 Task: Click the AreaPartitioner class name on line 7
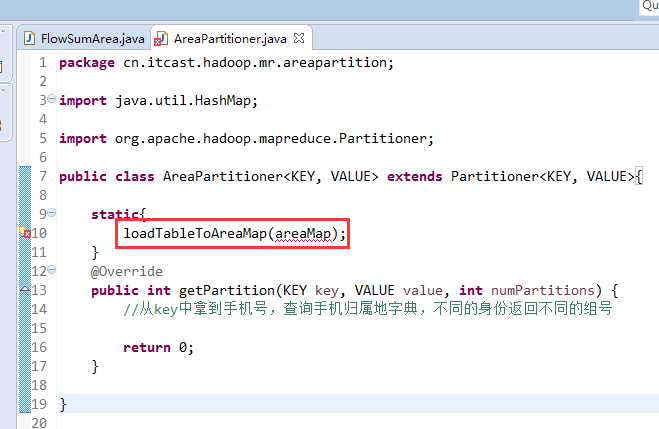pyautogui.click(x=223, y=176)
